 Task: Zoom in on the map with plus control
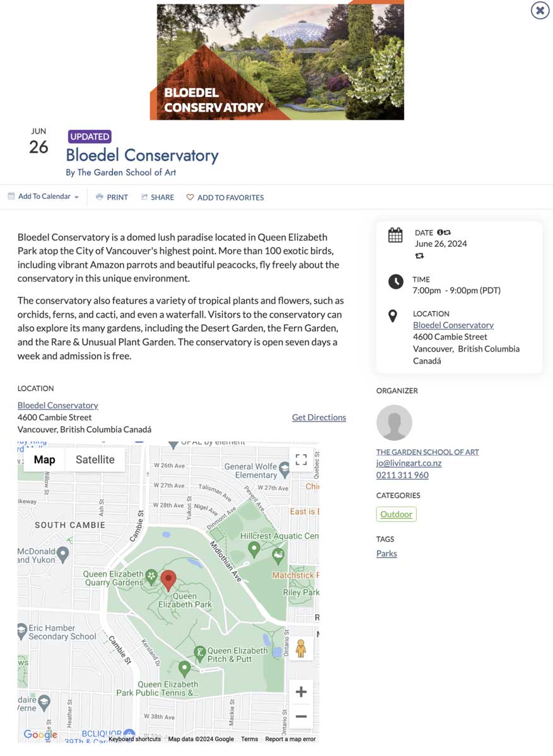click(x=301, y=691)
